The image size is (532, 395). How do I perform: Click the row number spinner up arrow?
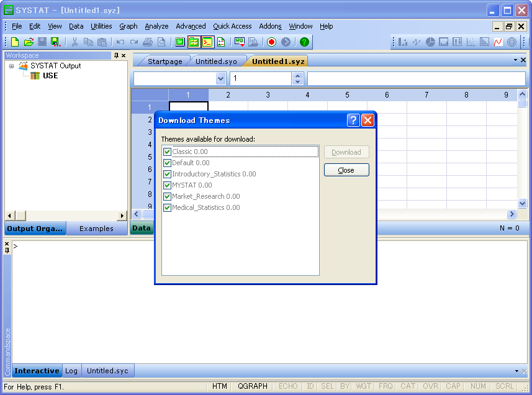click(x=297, y=76)
